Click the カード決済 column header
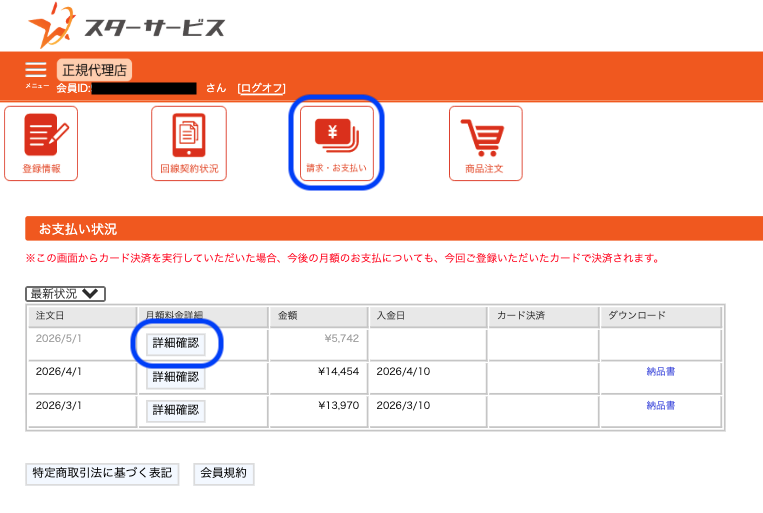The width and height of the screenshot is (763, 513). (544, 316)
